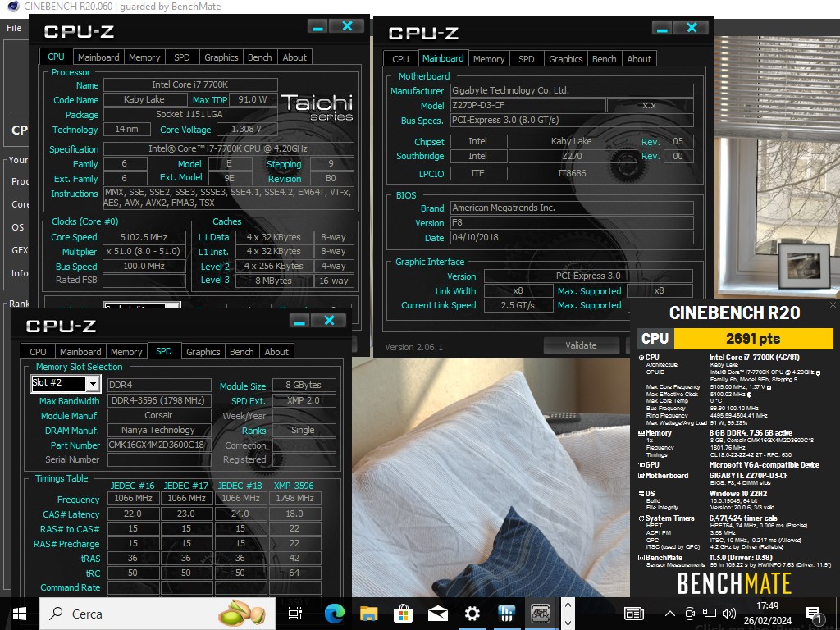Image resolution: width=840 pixels, height=630 pixels.
Task: Open Memory tab in the SPD CPU-Z window
Action: tap(126, 352)
